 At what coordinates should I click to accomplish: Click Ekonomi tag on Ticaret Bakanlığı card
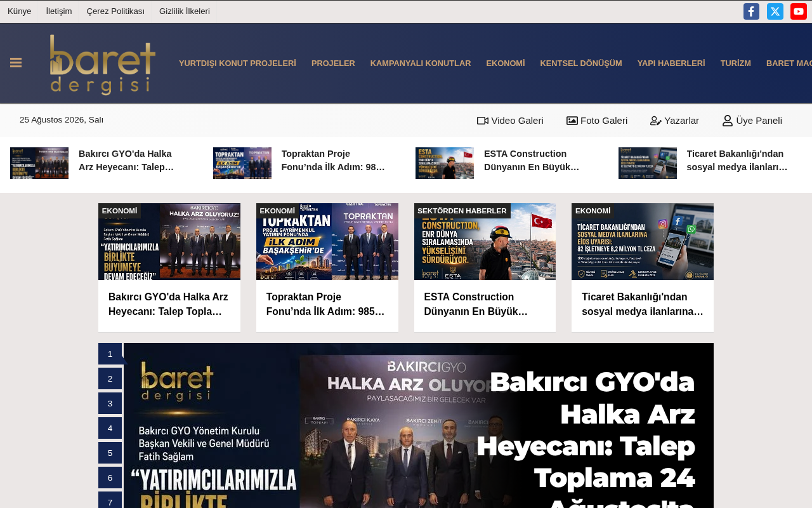[593, 211]
